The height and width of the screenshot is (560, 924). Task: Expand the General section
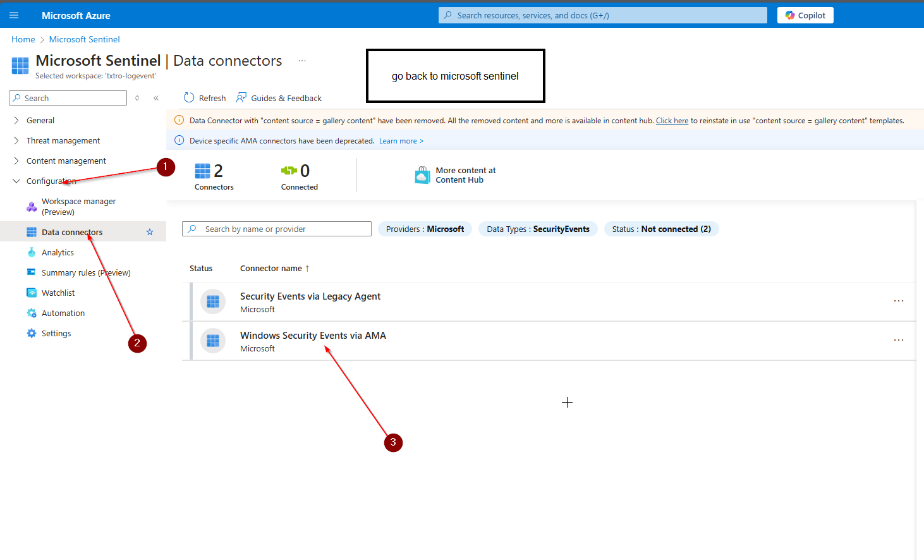[x=16, y=120]
